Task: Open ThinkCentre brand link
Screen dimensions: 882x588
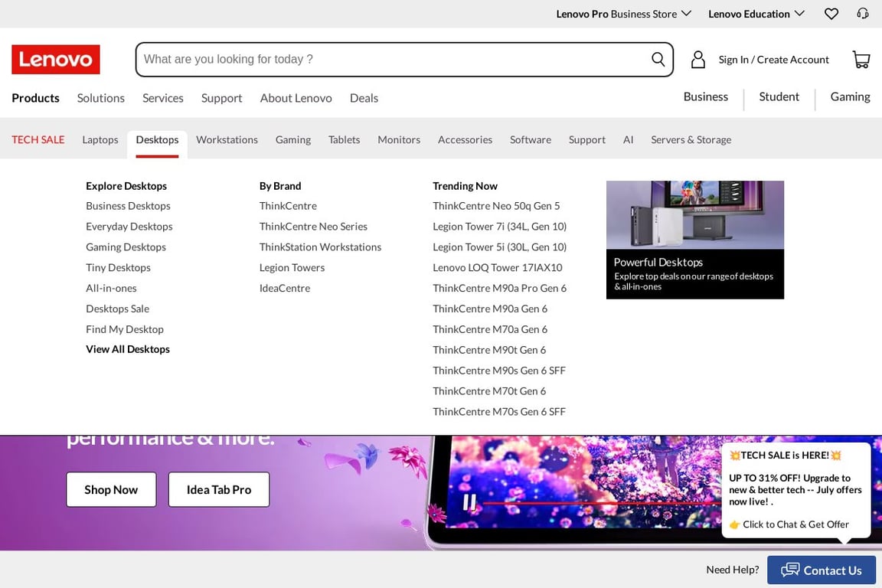Action: point(288,206)
